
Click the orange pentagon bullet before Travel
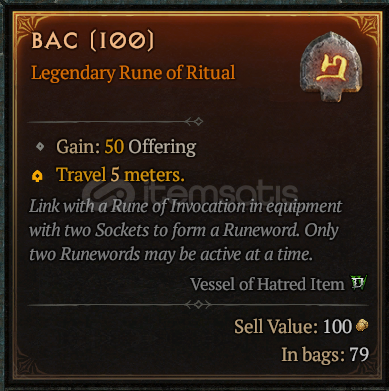(37, 176)
